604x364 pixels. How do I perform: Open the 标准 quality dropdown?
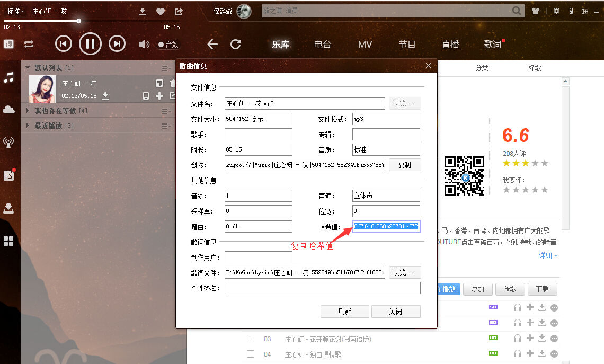point(15,11)
